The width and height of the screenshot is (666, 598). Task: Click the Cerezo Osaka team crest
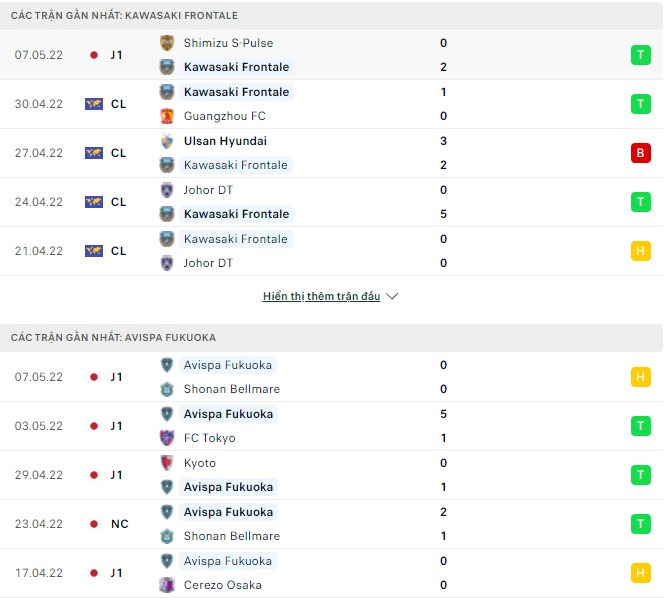coord(167,585)
